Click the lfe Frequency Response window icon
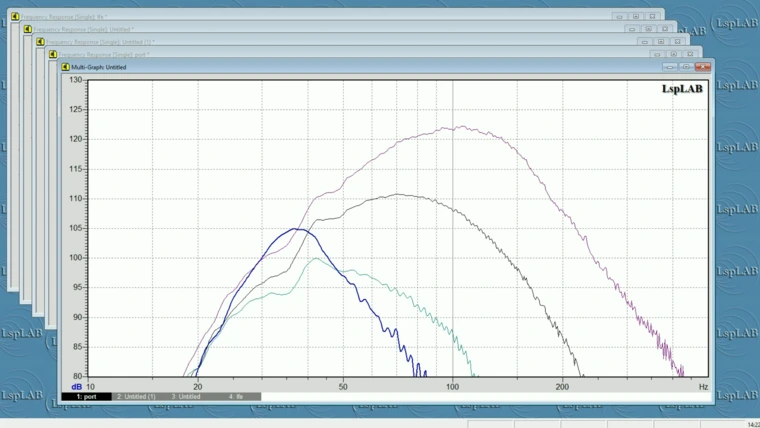This screenshot has height=428, width=760. [15, 17]
